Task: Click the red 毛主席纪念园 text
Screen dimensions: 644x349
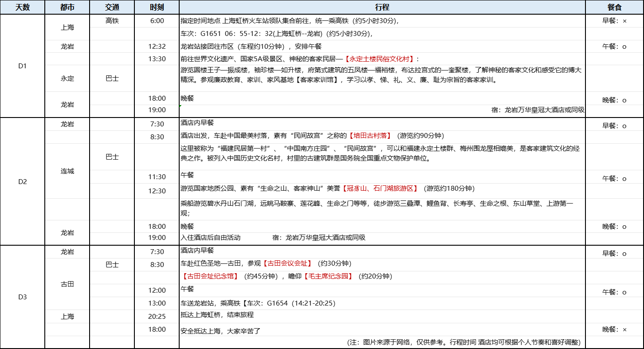Action: tap(328, 276)
